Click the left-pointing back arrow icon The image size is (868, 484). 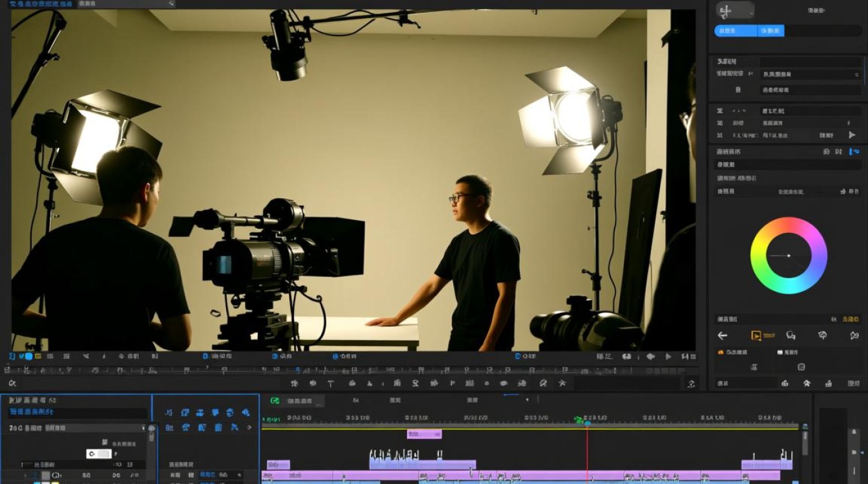[723, 336]
